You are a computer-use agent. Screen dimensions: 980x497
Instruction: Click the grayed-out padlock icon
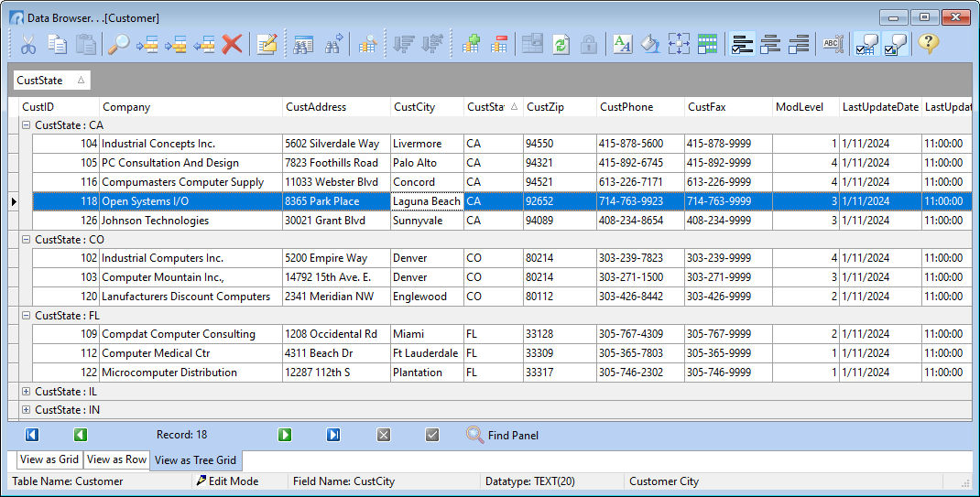tap(588, 44)
